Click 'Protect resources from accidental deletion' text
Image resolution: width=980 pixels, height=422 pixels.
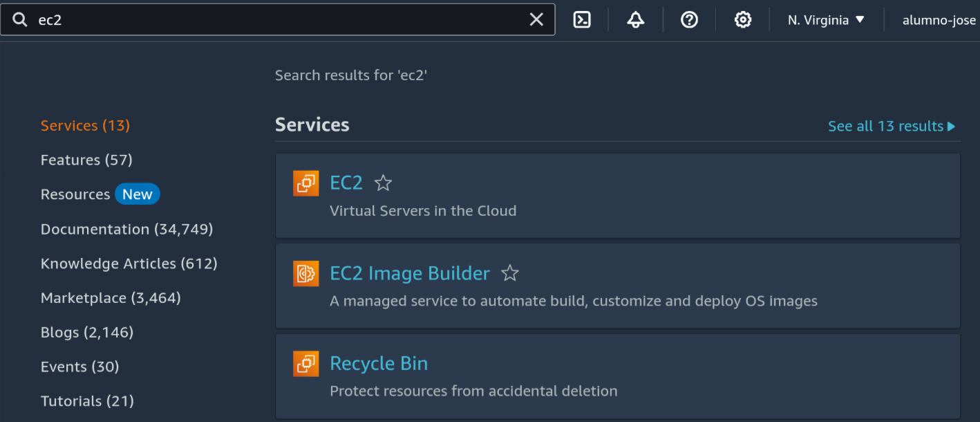pos(473,391)
